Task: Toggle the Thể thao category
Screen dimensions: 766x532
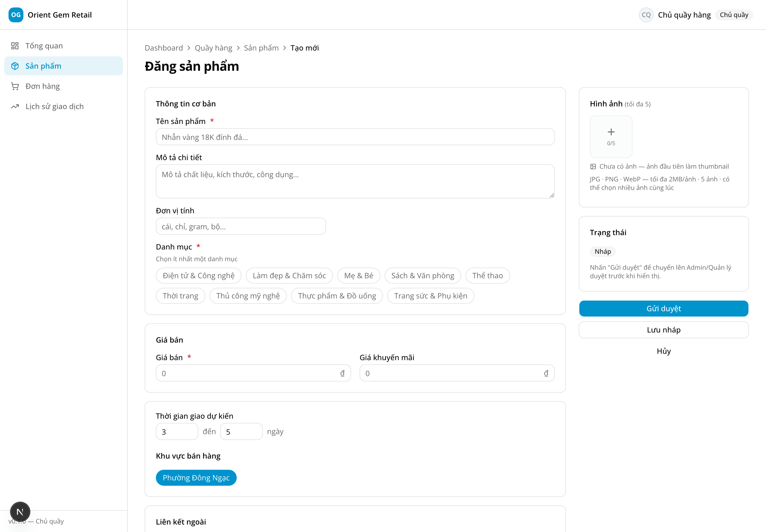Action: pos(488,276)
